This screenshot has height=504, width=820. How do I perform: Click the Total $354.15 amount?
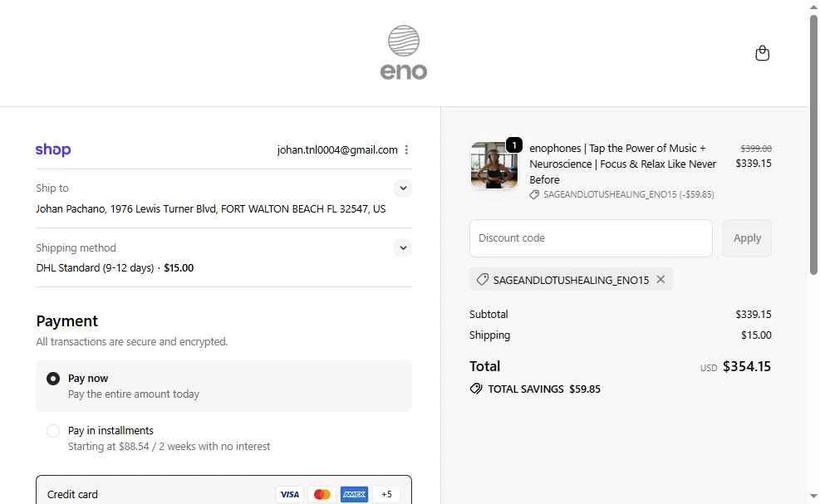click(747, 366)
